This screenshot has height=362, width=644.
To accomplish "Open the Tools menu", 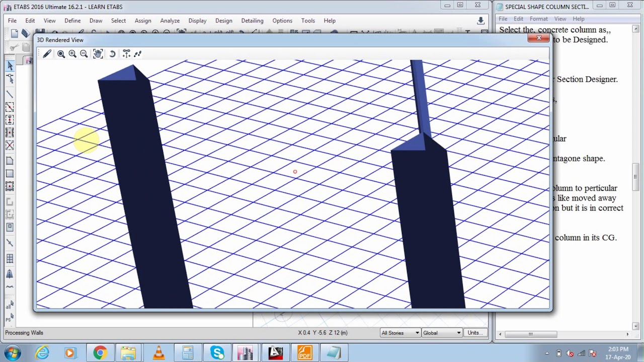I will [308, 21].
